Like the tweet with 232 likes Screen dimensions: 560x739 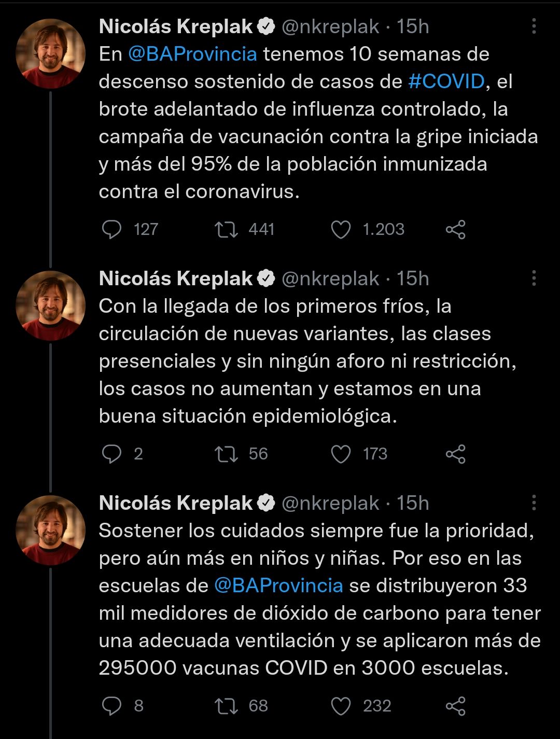click(x=341, y=706)
